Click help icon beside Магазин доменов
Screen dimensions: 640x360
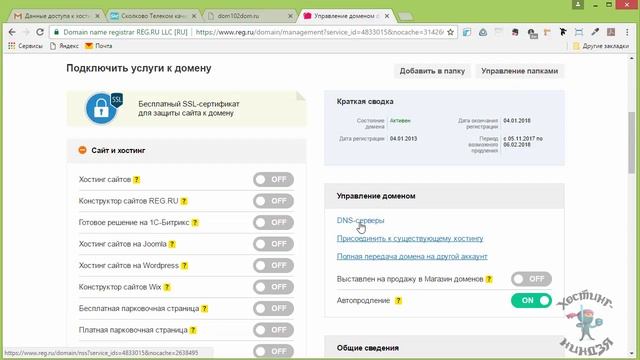click(489, 279)
